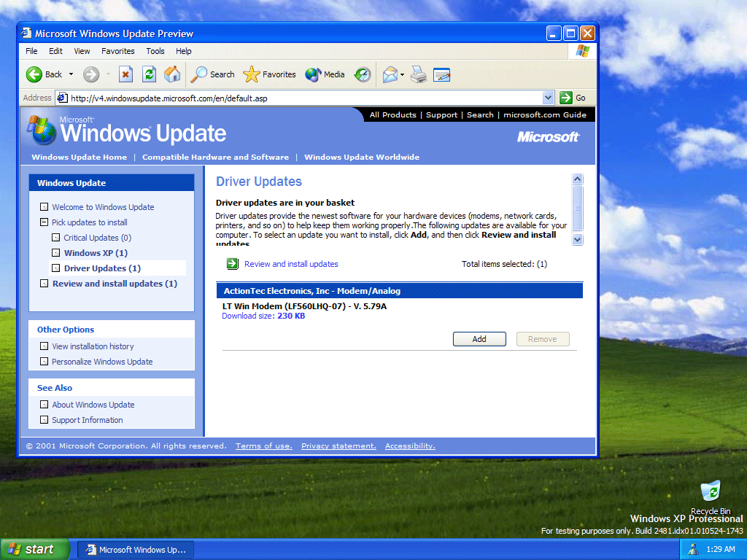Screen dimensions: 747x560
Task: Open the Favorites star toolbar button
Action: click(x=270, y=74)
